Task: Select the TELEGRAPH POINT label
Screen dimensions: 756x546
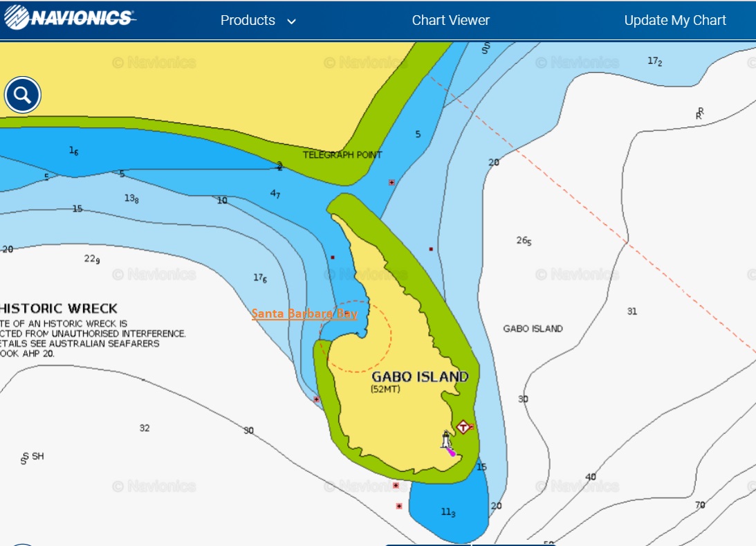Action: [x=342, y=155]
